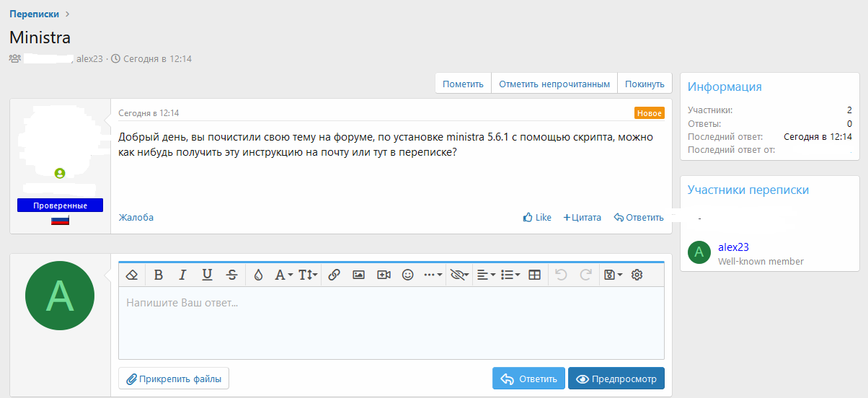This screenshot has width=868, height=398.
Task: Like the message
Action: [x=537, y=217]
